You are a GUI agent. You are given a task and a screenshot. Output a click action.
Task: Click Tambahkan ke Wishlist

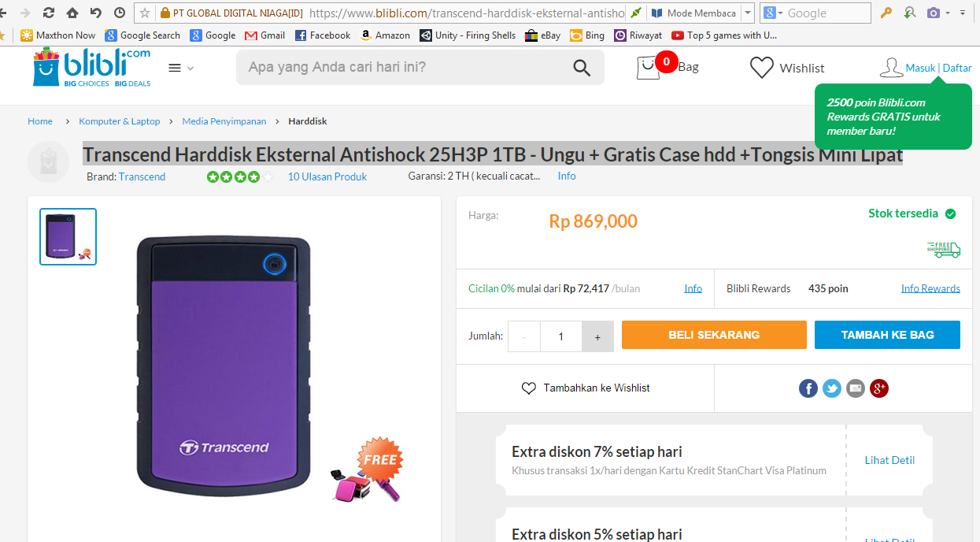click(x=586, y=388)
